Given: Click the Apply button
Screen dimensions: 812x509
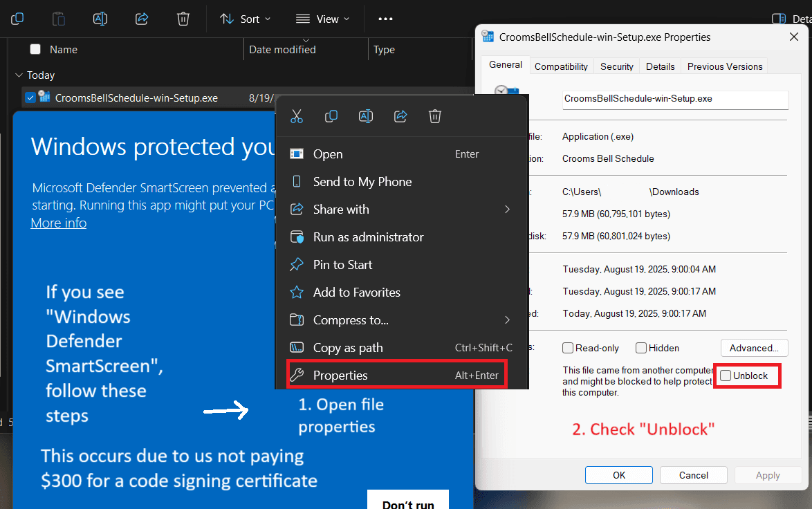Looking at the screenshot, I should (x=768, y=475).
